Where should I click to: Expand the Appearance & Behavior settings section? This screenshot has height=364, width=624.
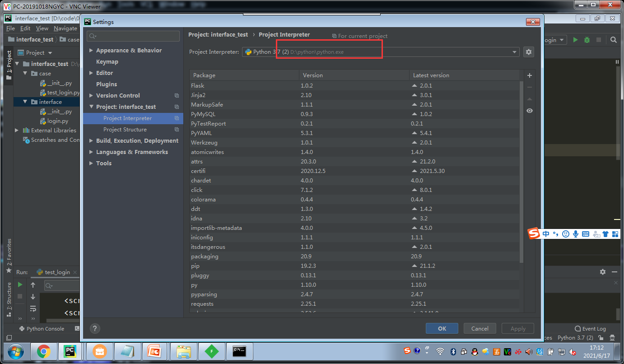tap(91, 51)
